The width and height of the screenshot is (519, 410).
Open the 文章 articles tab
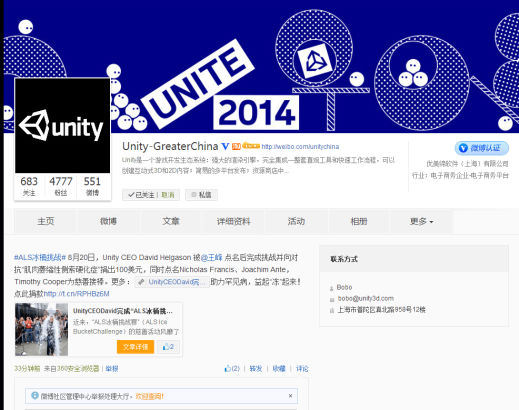click(x=171, y=221)
